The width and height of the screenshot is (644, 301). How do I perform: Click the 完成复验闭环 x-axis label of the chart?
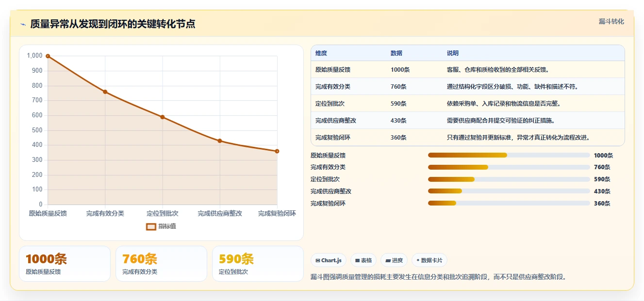click(277, 213)
